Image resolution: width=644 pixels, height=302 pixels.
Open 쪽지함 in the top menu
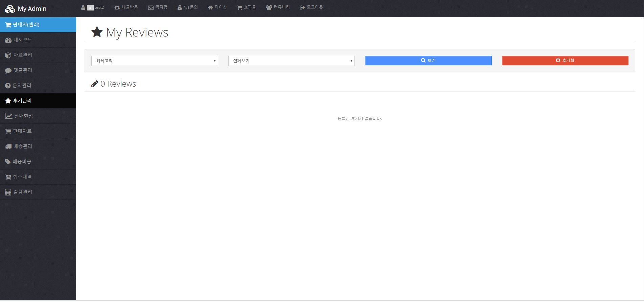coord(158,7)
